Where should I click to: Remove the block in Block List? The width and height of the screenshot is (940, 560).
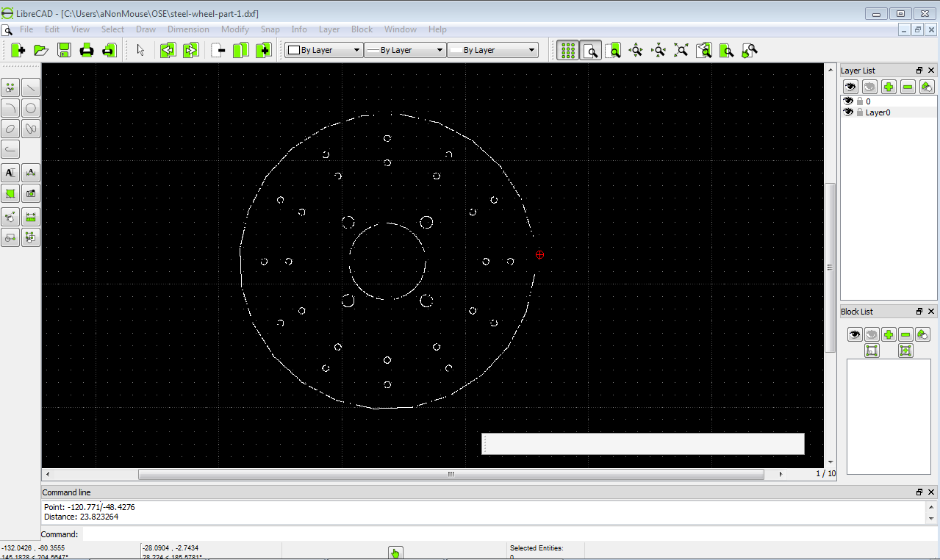tap(905, 334)
